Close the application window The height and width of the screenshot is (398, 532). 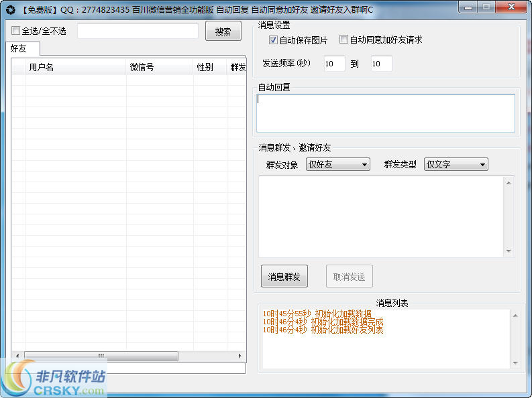tap(512, 7)
